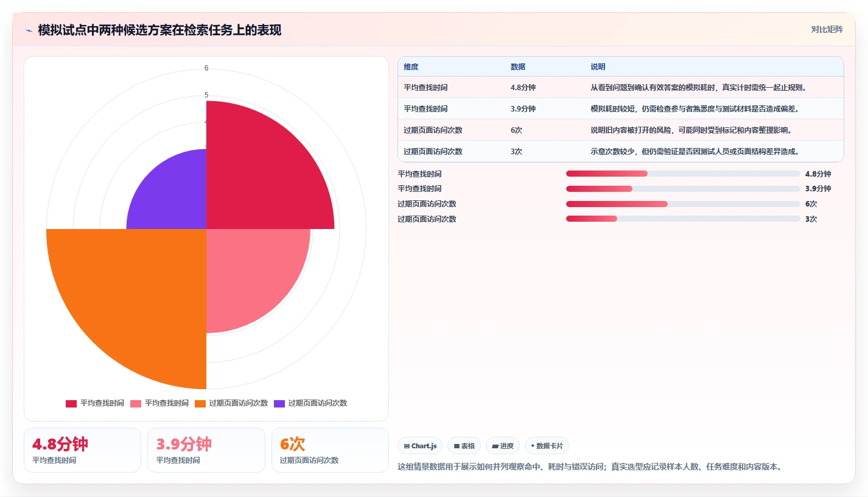Click the progress bar labeled 3.9分钟
Viewport: 868px width, 497px height.
(683, 189)
